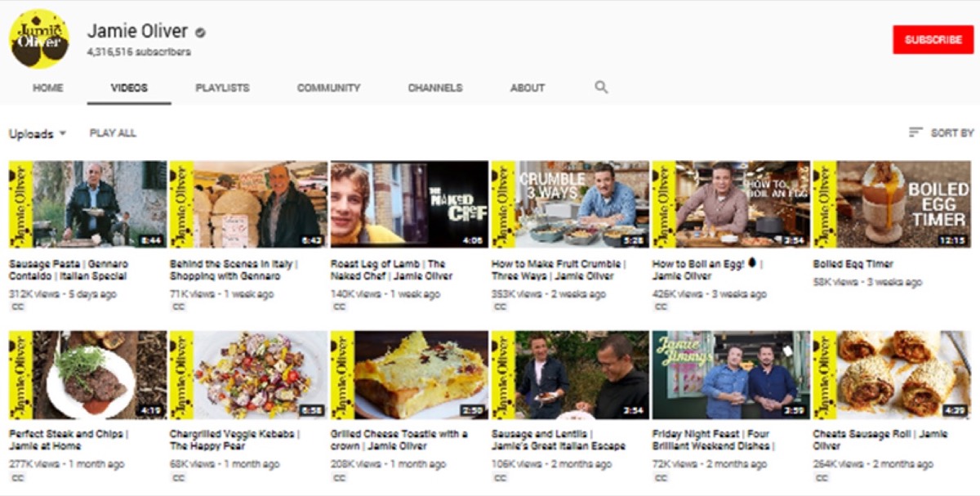Switch to the Playlists tab
This screenshot has width=980, height=496.
[222, 87]
